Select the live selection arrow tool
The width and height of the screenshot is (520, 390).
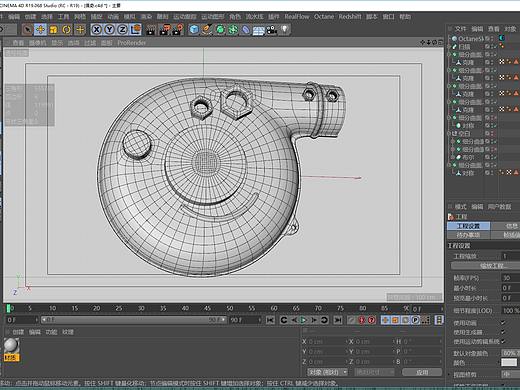27,30
